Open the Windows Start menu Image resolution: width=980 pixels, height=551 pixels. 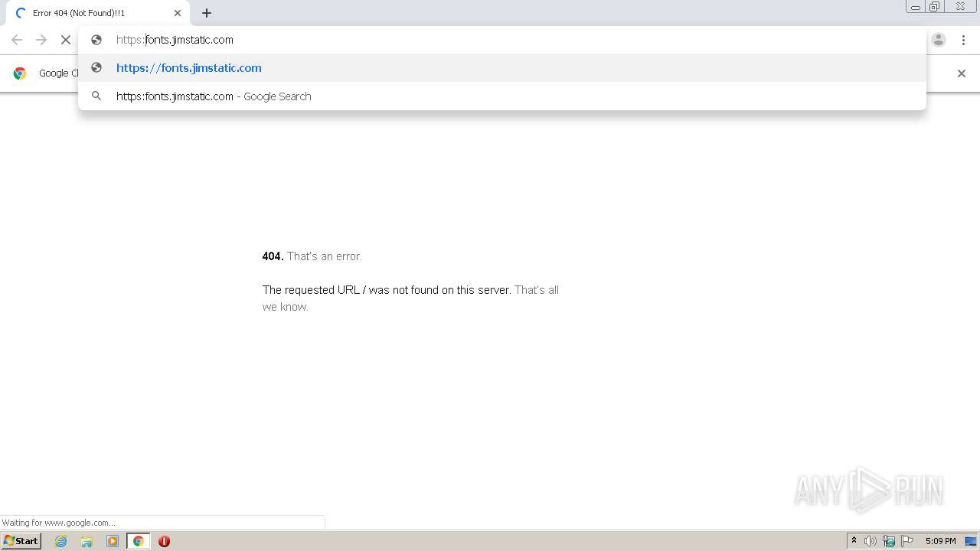[21, 541]
